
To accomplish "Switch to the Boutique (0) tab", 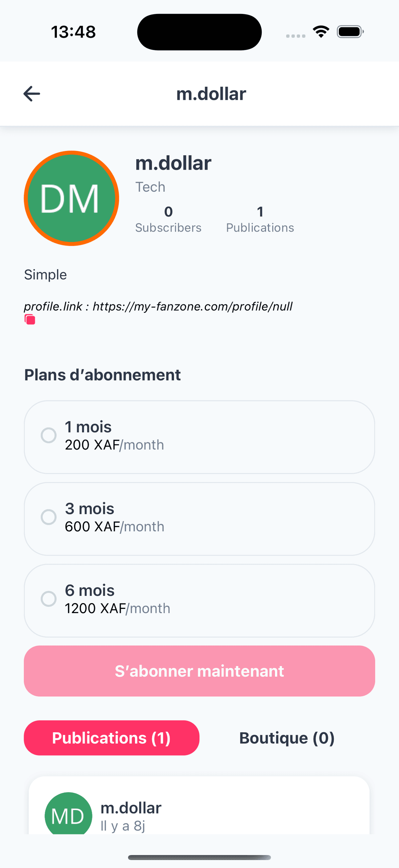I will pyautogui.click(x=287, y=738).
